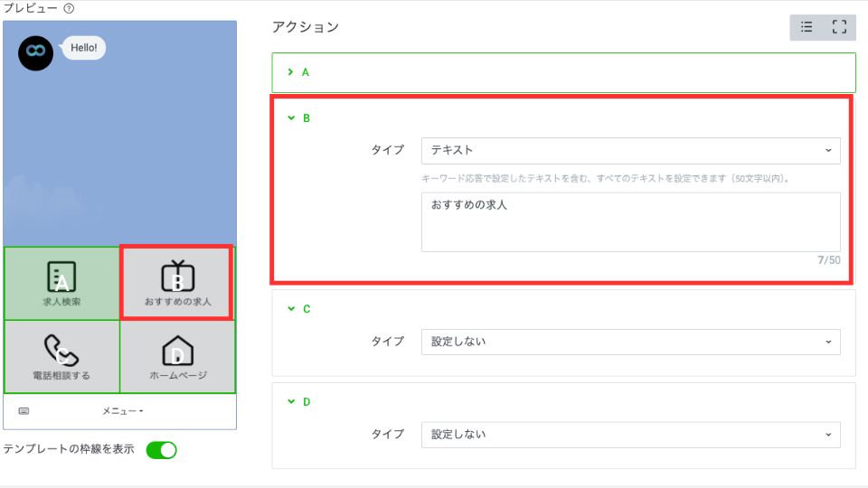Image resolution: width=868 pixels, height=488 pixels.
Task: Collapse action section C
Action: pyautogui.click(x=290, y=309)
